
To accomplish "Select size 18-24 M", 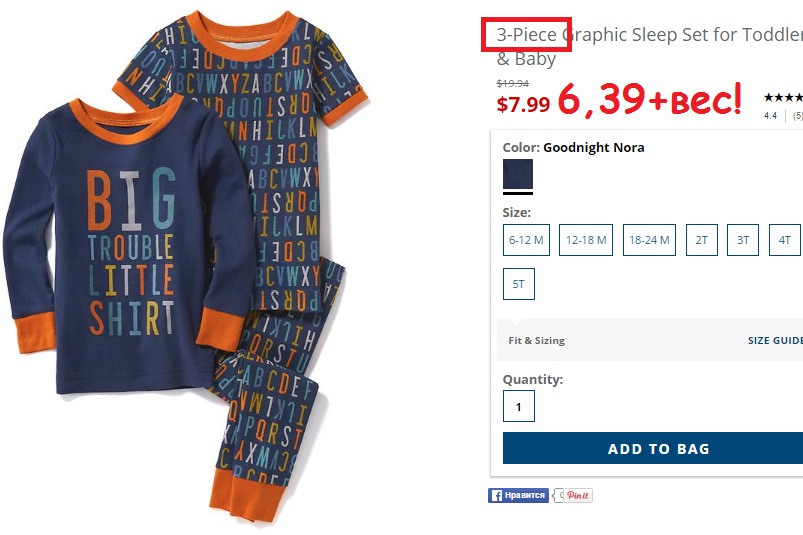I will click(649, 240).
